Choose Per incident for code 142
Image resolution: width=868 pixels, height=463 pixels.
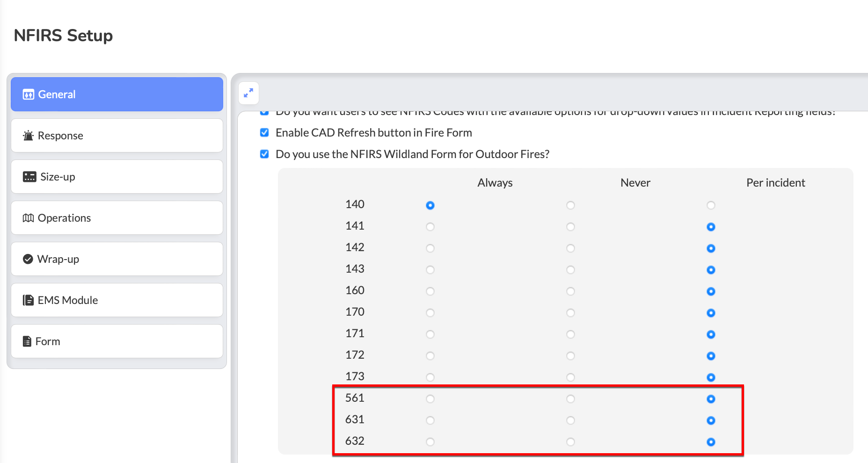point(711,248)
